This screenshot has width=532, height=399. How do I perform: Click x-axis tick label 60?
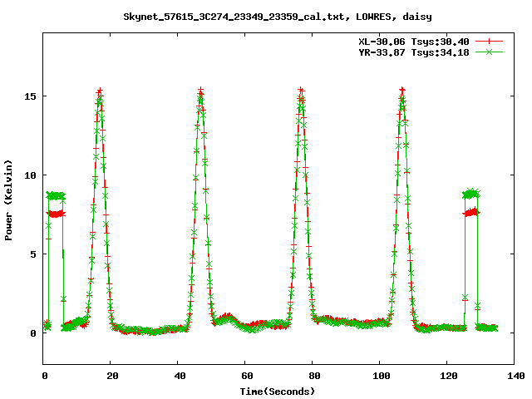247,376
